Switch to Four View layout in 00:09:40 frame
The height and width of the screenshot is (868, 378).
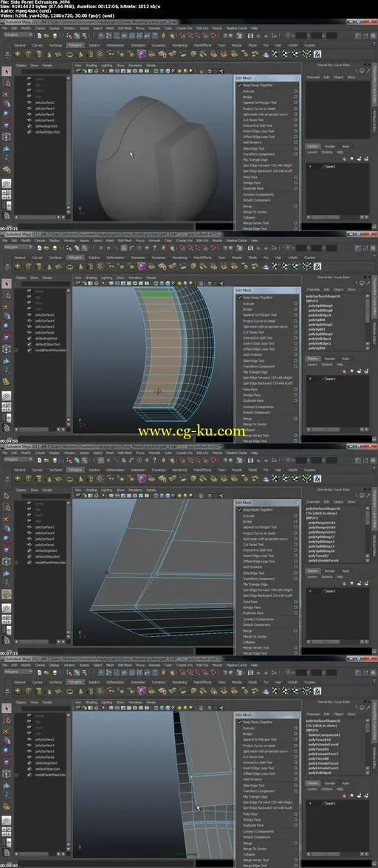click(x=7, y=832)
